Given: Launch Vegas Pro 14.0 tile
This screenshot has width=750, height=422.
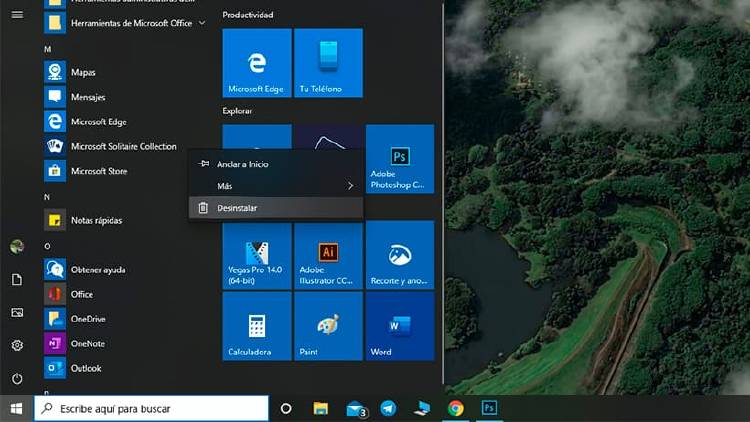Looking at the screenshot, I should click(256, 256).
